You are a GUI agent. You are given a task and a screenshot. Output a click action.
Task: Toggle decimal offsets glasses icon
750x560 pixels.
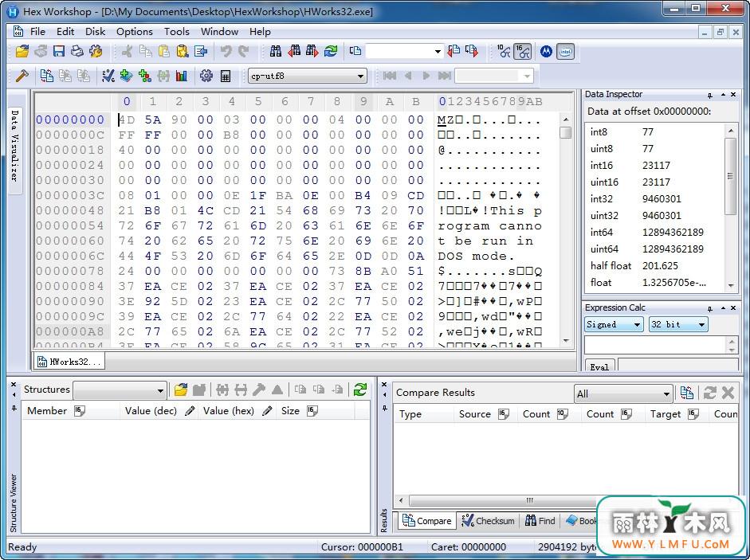coord(504,51)
